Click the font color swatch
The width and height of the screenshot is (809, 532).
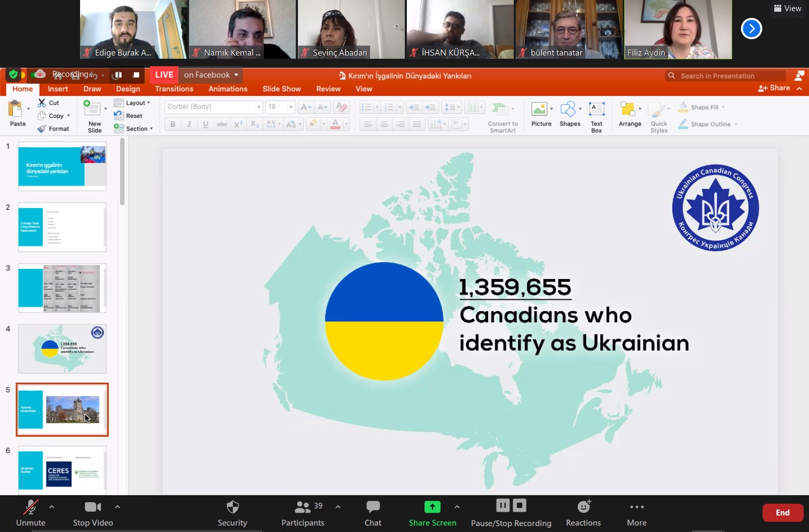pos(335,124)
